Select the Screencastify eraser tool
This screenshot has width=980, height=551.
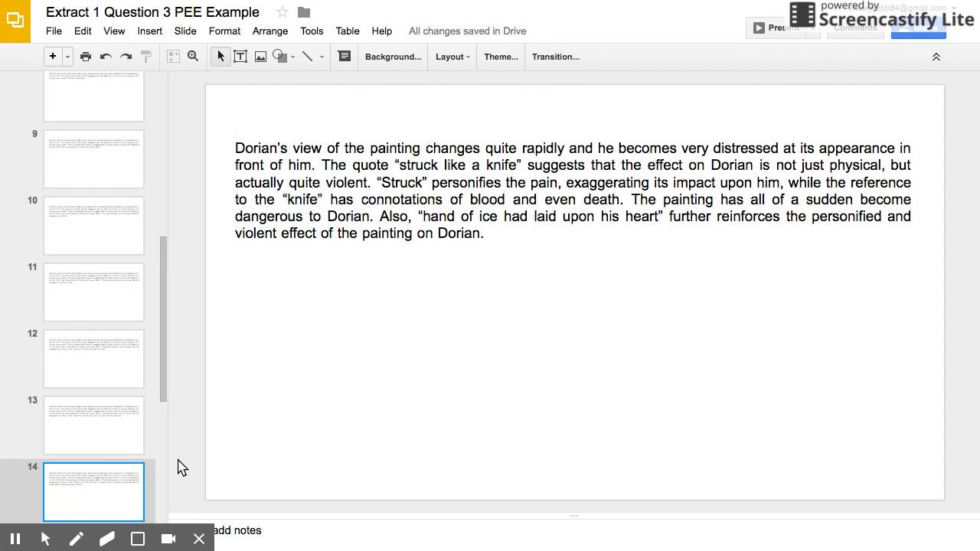coord(107,539)
